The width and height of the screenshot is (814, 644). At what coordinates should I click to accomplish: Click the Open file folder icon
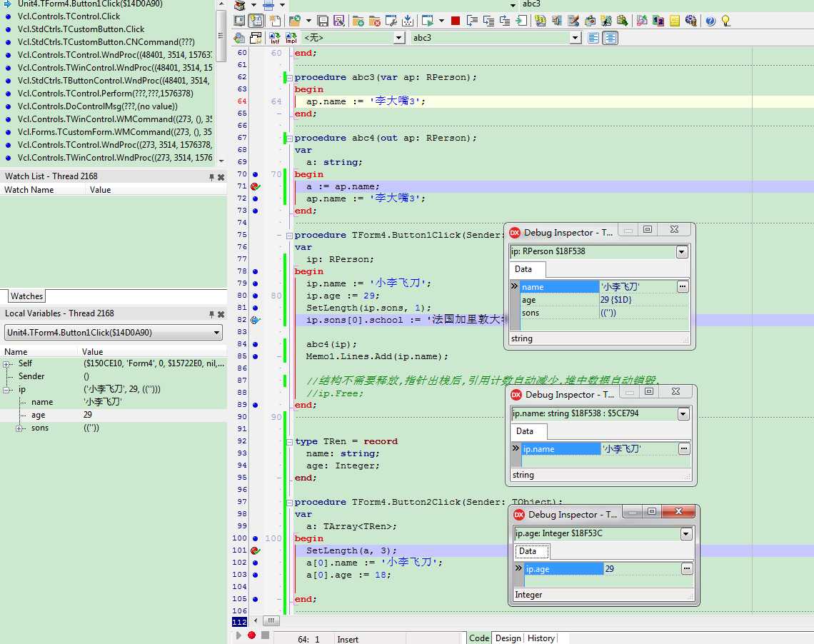click(295, 21)
